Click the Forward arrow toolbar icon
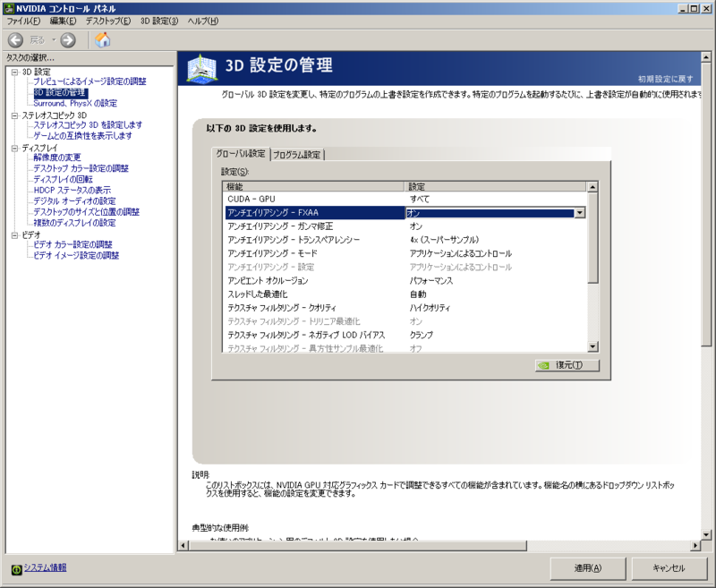 tap(68, 40)
